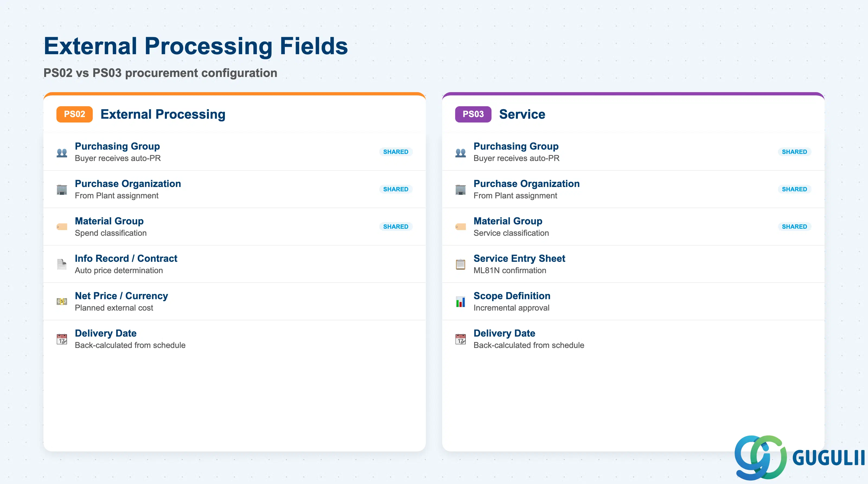Click the PS02 Purchase Organization building icon
Screen dimensions: 868x484
tap(62, 190)
